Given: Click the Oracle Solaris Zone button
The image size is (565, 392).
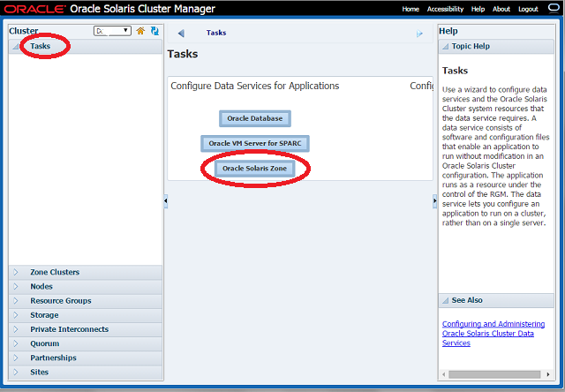Looking at the screenshot, I should [x=254, y=168].
